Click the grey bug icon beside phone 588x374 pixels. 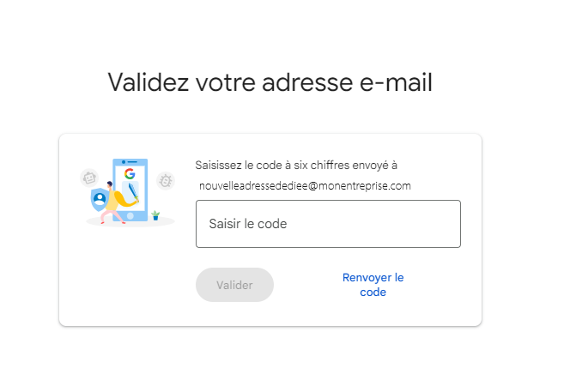(x=166, y=181)
